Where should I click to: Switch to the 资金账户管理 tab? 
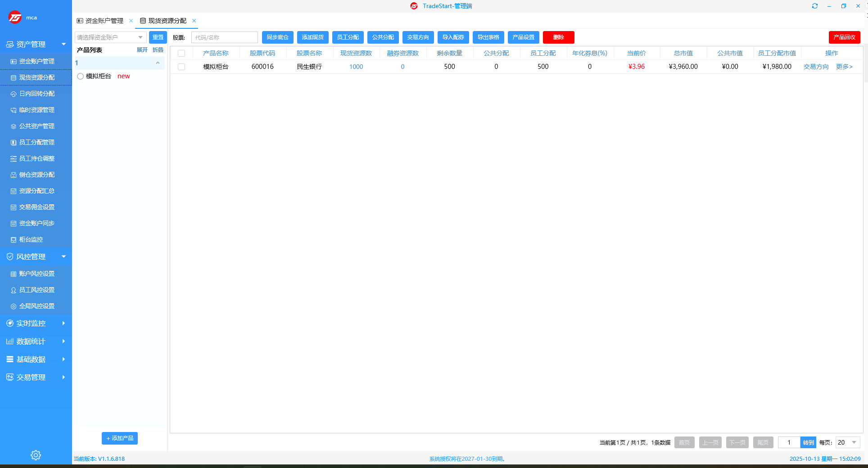click(104, 21)
